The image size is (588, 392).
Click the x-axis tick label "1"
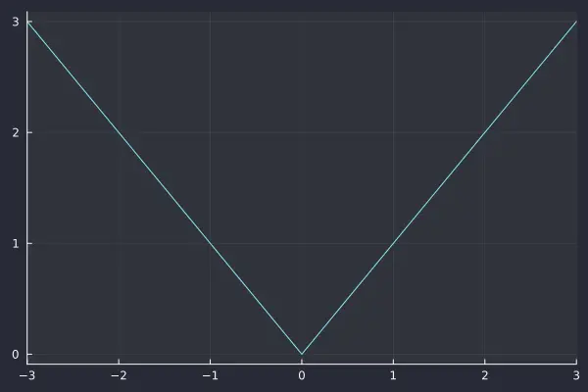pos(393,375)
